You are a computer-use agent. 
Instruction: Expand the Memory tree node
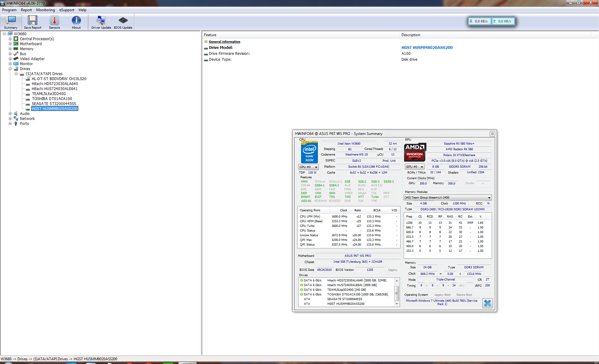10,49
